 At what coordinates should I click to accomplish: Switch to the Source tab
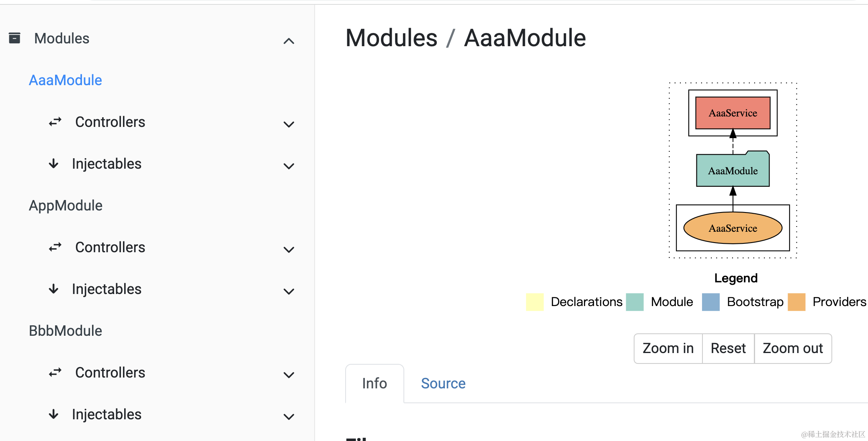443,383
